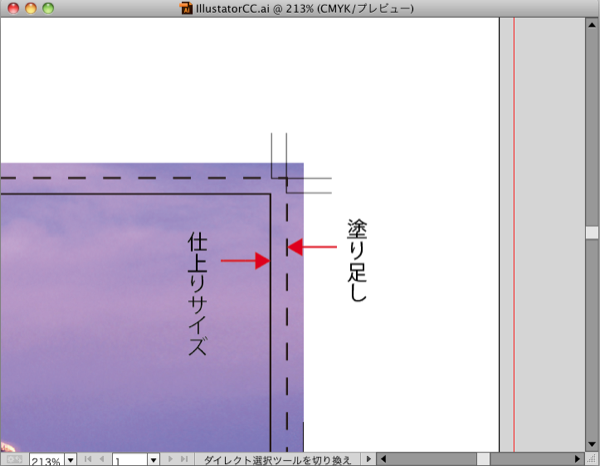
Task: Click the status text ダイレクト選択ツールを切り換え
Action: 277,459
